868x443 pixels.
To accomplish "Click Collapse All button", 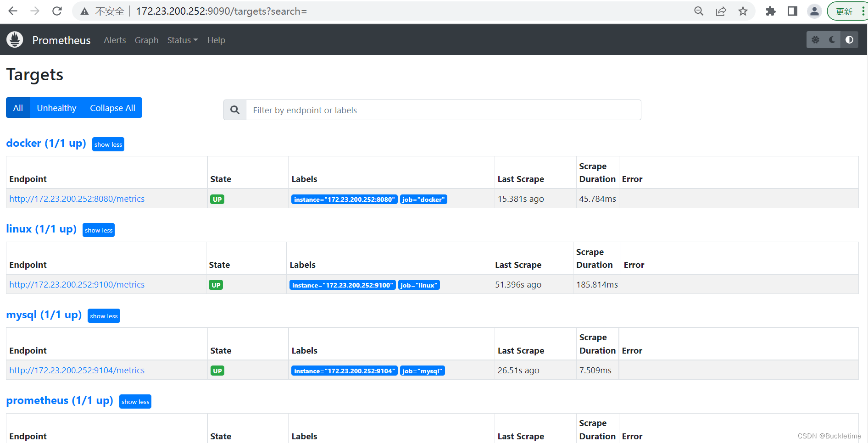I will pos(112,108).
